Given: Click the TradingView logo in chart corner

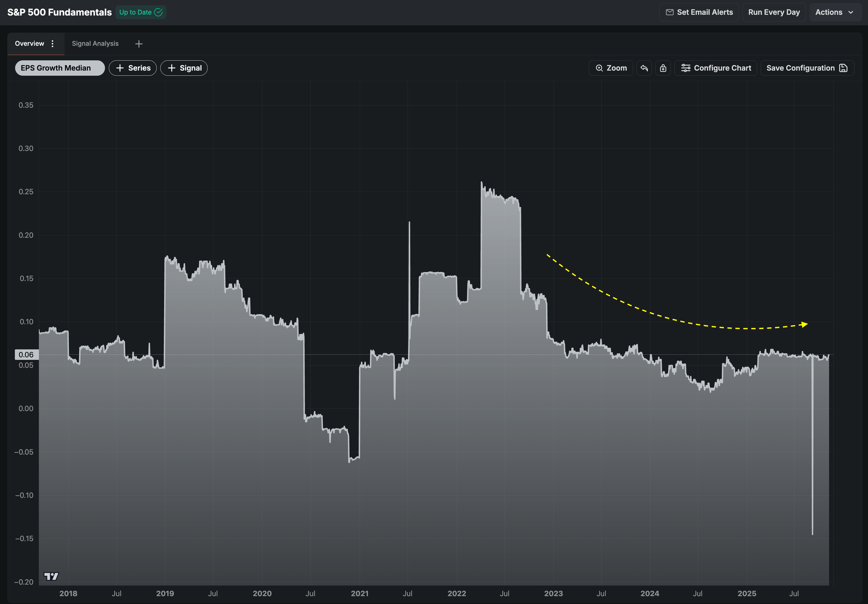Looking at the screenshot, I should pos(51,576).
